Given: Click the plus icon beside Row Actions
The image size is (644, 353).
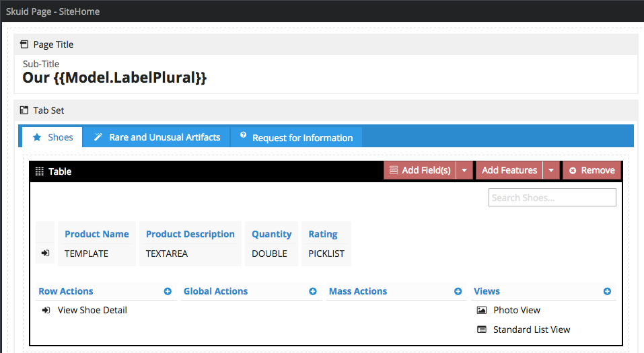Looking at the screenshot, I should tap(168, 292).
